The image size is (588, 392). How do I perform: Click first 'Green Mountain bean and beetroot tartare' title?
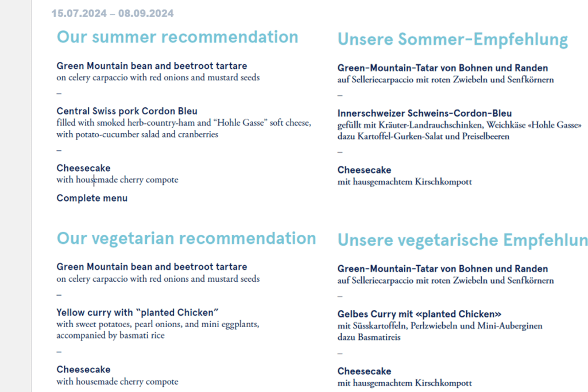(152, 66)
